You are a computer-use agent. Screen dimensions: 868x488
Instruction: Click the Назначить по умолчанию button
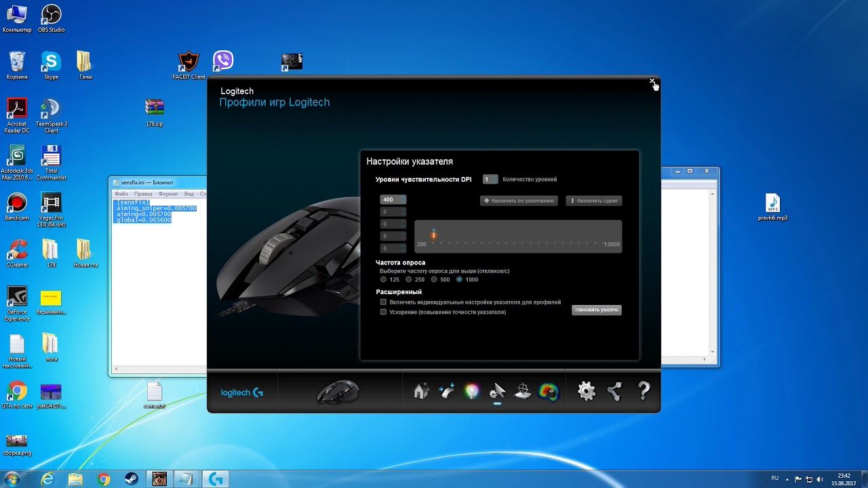pos(519,201)
